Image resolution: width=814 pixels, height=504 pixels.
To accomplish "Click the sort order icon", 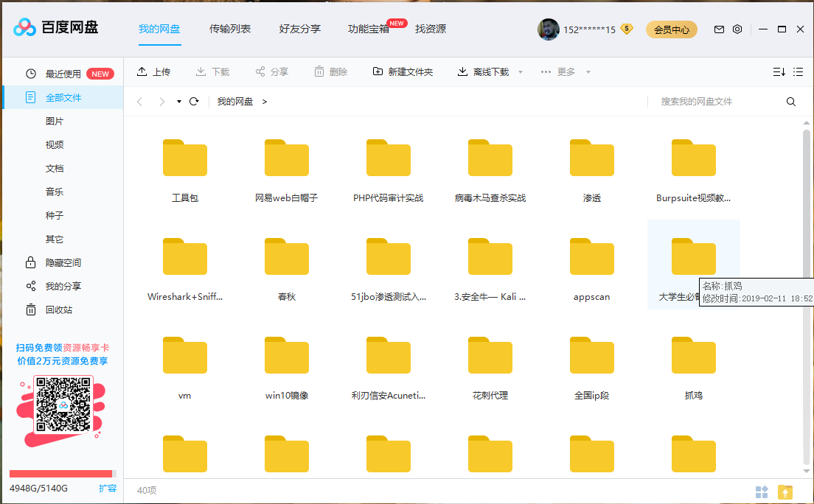I will tap(779, 71).
